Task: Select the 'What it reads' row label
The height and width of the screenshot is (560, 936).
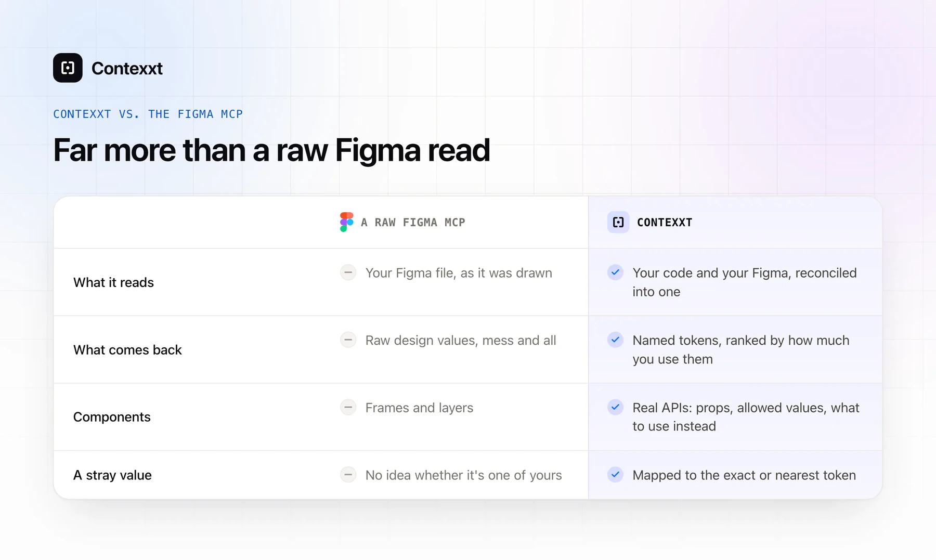Action: point(113,282)
